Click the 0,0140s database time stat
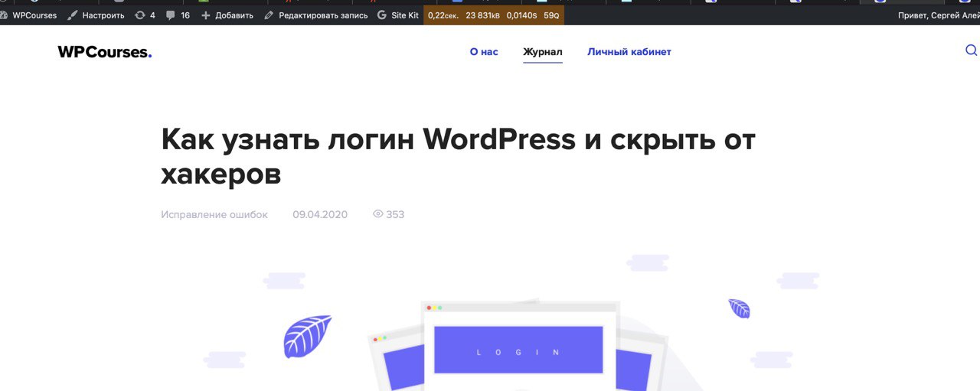Image resolution: width=980 pixels, height=391 pixels. click(521, 15)
